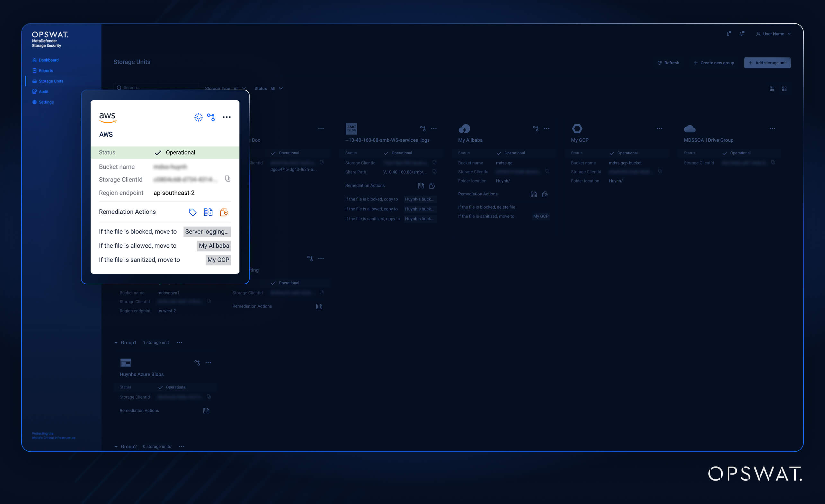The image size is (825, 504).
Task: Switch to list view layout
Action: click(772, 88)
